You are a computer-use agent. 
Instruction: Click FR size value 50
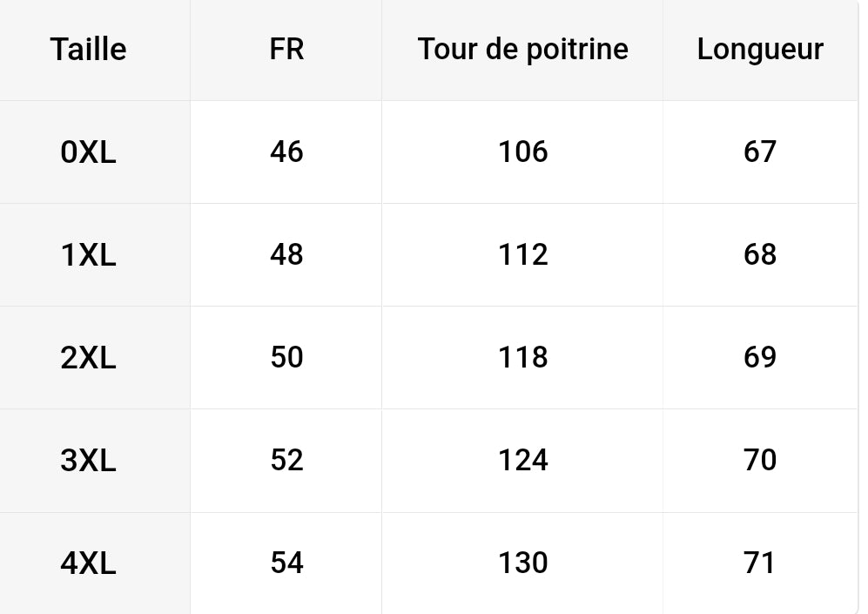[286, 357]
